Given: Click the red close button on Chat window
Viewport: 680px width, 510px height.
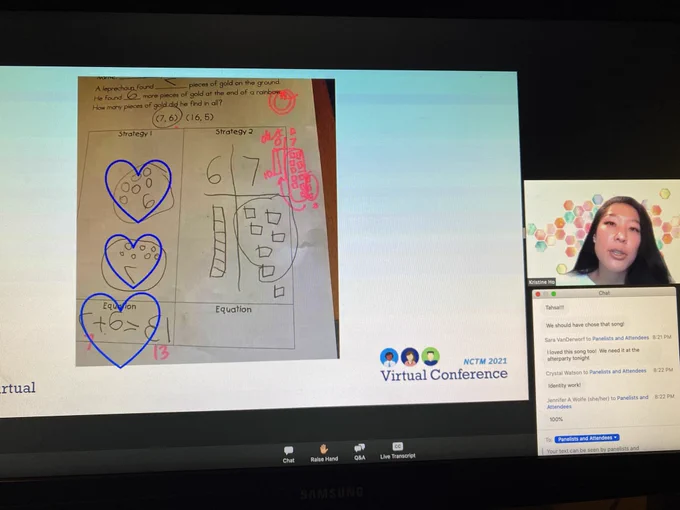Looking at the screenshot, I should (538, 294).
